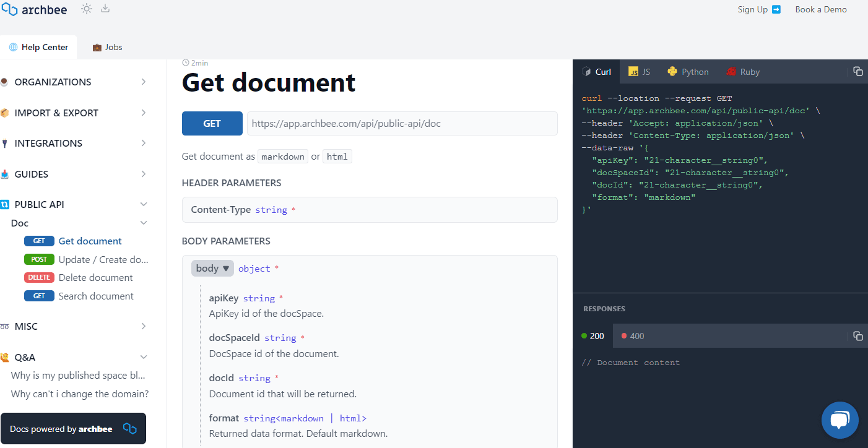Open the chat support bubble
The height and width of the screenshot is (448, 868).
click(x=840, y=420)
